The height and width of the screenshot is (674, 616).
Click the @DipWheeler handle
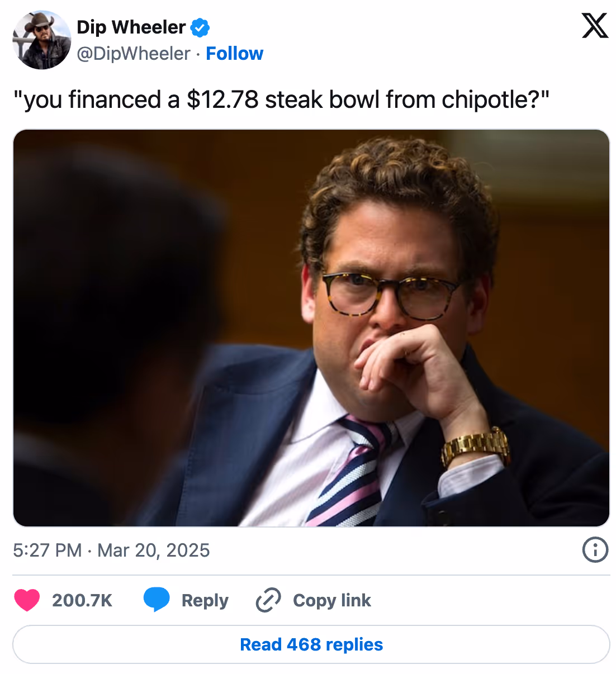pyautogui.click(x=134, y=54)
